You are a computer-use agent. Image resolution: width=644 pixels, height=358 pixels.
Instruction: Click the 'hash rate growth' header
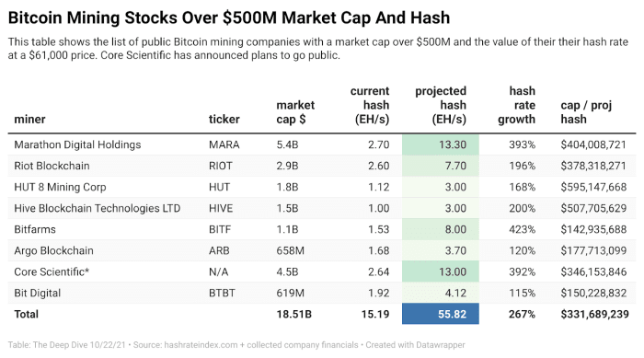click(517, 105)
